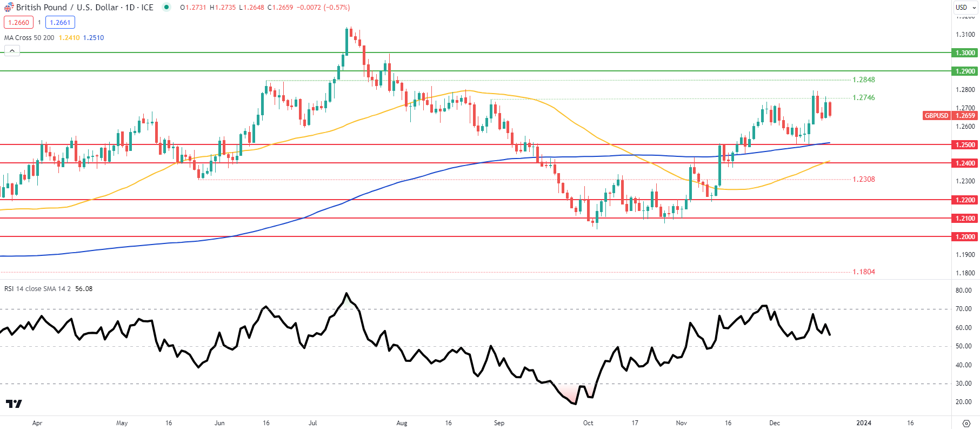Click the red 1.2400 price axis label
Screen dimensions: 980x429
coord(965,163)
